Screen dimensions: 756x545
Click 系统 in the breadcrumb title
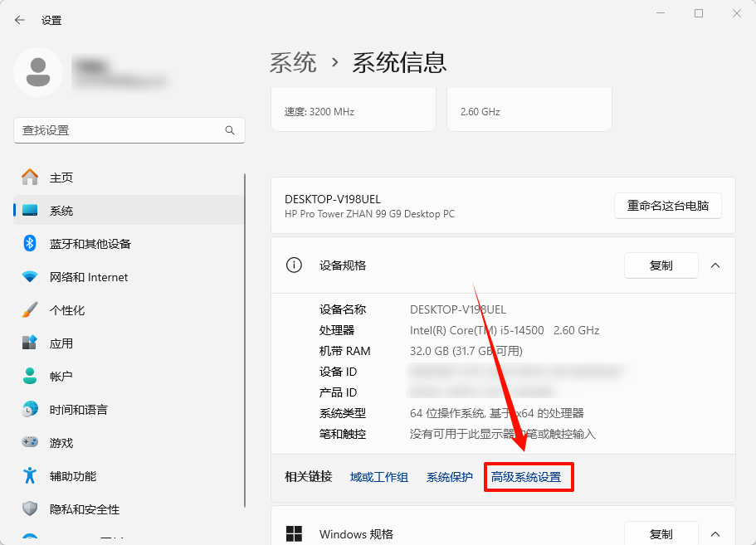(x=293, y=62)
